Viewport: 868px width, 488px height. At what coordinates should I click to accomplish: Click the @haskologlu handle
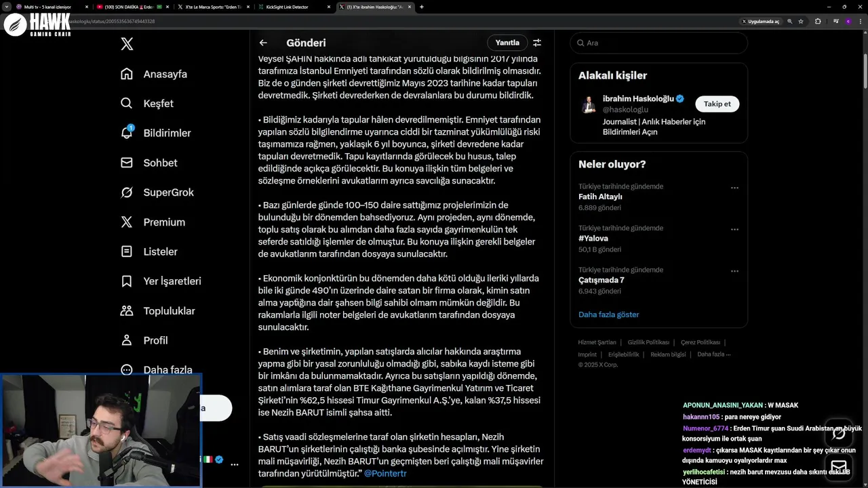point(625,109)
